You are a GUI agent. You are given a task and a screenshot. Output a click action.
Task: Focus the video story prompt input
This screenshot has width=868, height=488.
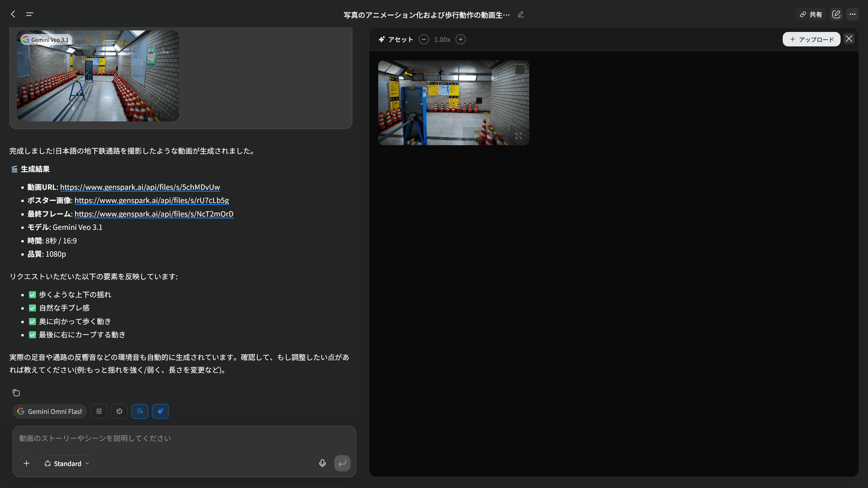click(184, 438)
